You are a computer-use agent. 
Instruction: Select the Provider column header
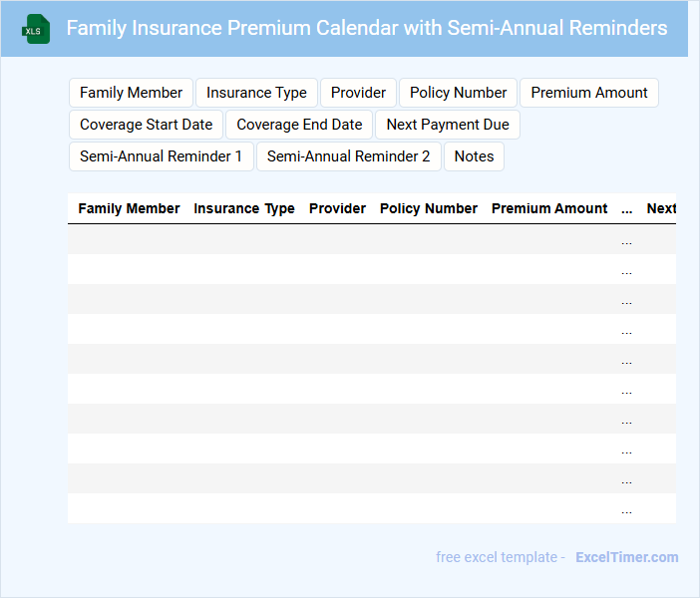pyautogui.click(x=337, y=209)
